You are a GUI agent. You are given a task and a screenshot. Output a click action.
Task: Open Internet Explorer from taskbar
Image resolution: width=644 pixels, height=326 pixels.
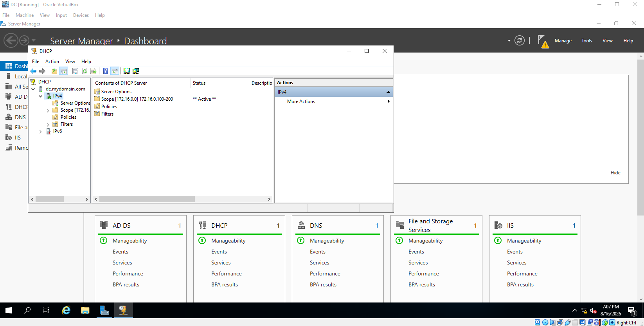(66, 310)
